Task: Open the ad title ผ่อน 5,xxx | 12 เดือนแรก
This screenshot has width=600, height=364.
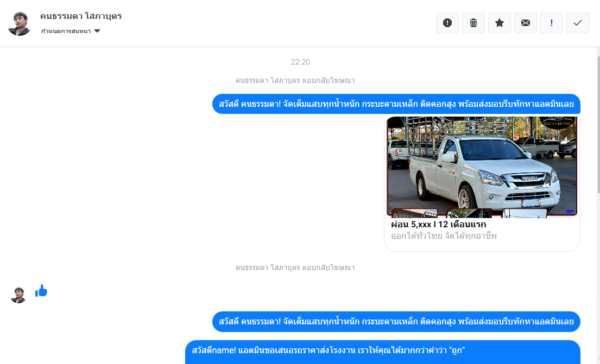Action: [x=438, y=225]
